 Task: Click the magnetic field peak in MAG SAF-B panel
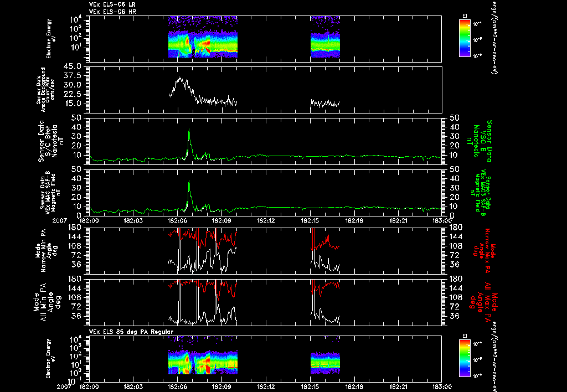pyautogui.click(x=189, y=181)
